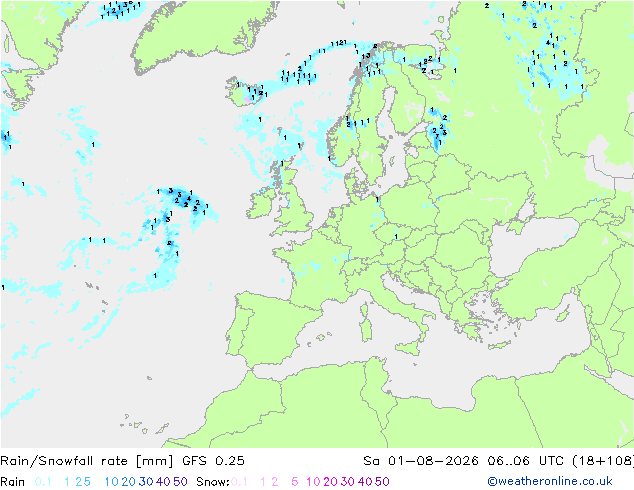Select Snow legend value 2
Viewport: 634px width, 490px height.
tap(275, 482)
